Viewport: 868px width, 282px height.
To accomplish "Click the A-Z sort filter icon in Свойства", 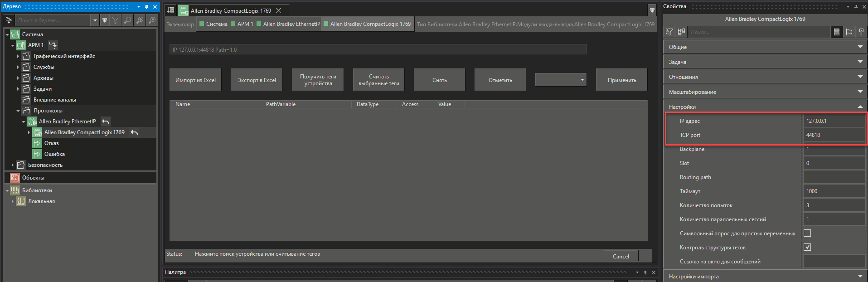I will [669, 32].
